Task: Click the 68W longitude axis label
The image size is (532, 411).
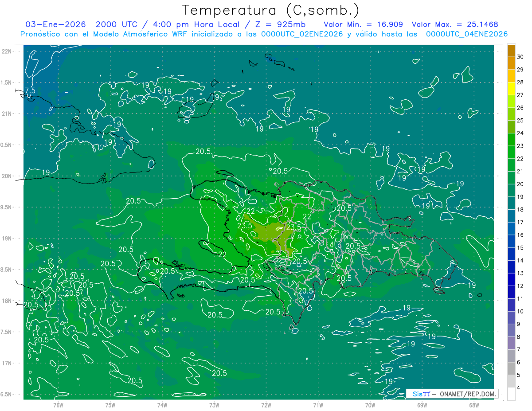Action: coord(473,405)
